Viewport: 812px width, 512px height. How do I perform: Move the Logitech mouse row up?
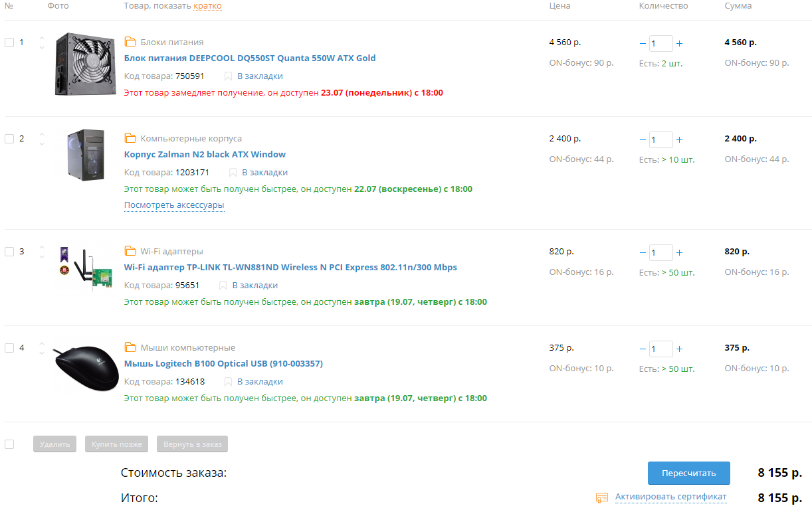point(42,343)
